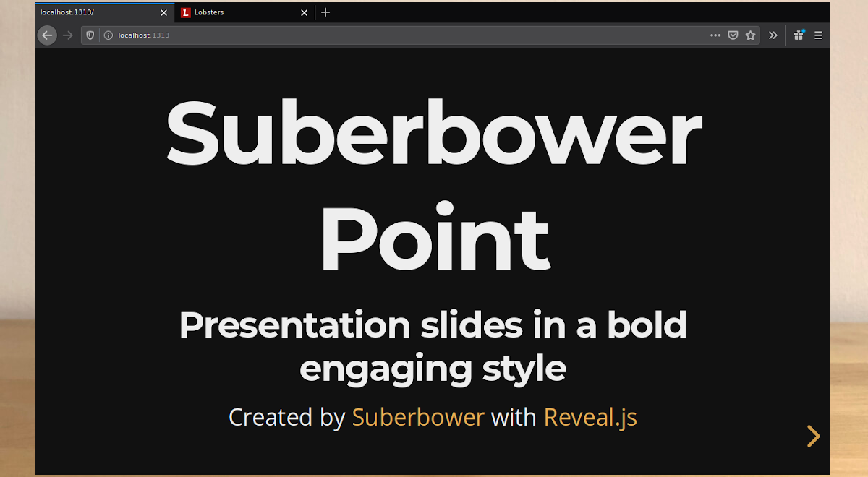Screen dimensions: 868x477
Task: Open the extensions icon with the blue badge
Action: [x=799, y=35]
